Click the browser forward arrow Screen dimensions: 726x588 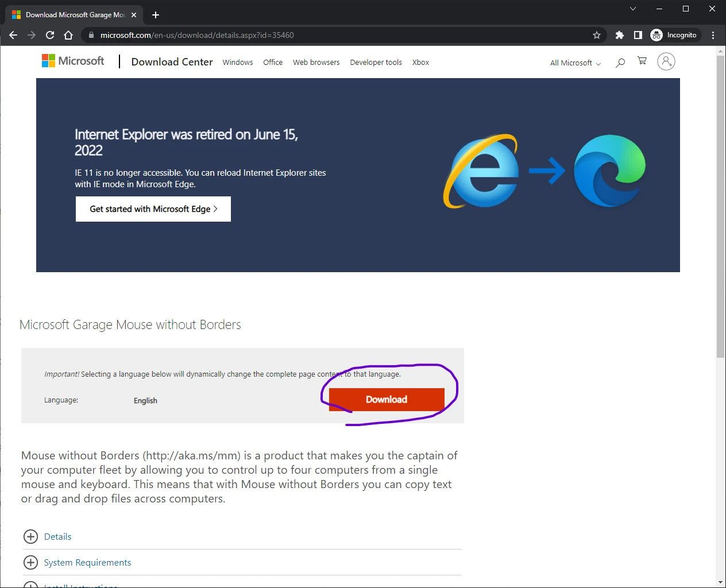(x=32, y=35)
